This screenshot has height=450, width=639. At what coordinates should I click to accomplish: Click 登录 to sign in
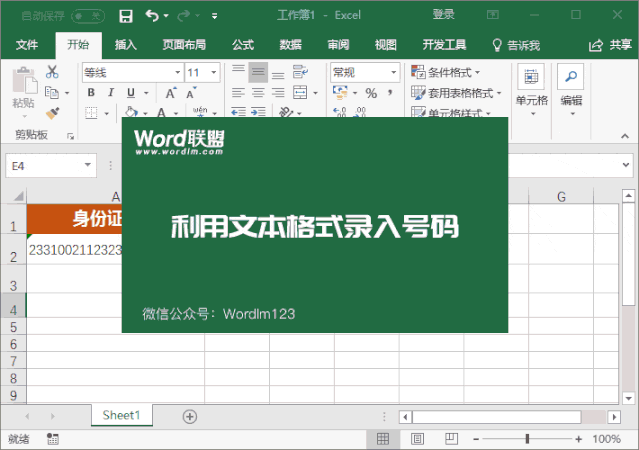pyautogui.click(x=443, y=15)
